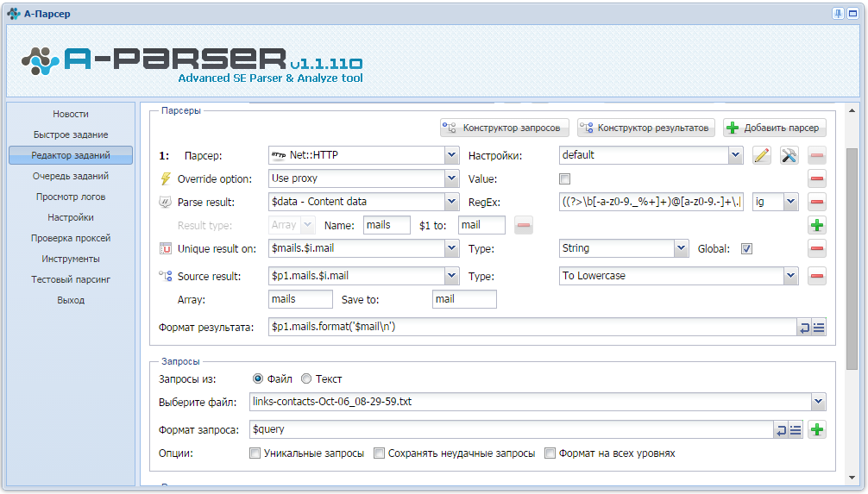This screenshot has width=868, height=494.
Task: Click the wrap icon in Формат результата
Action: click(804, 328)
